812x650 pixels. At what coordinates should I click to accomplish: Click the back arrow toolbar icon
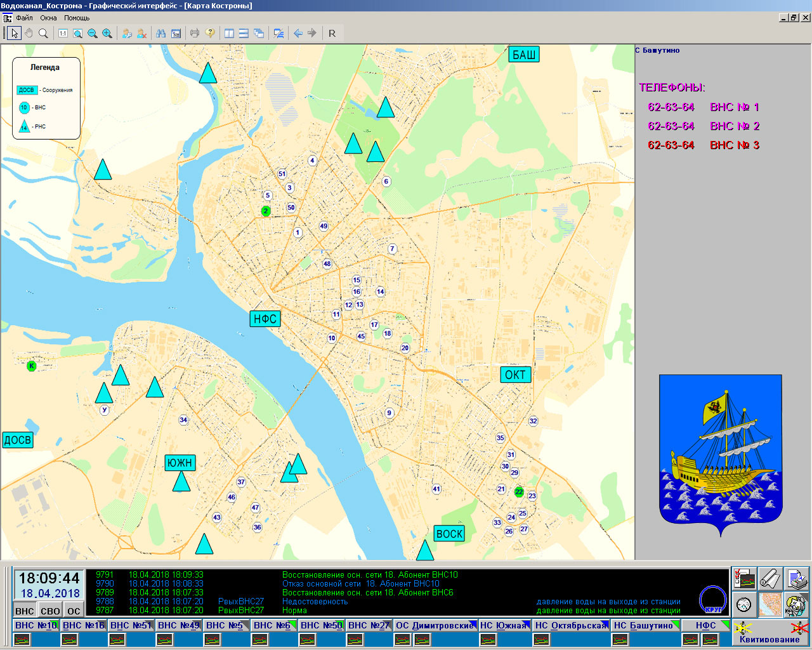coord(298,33)
